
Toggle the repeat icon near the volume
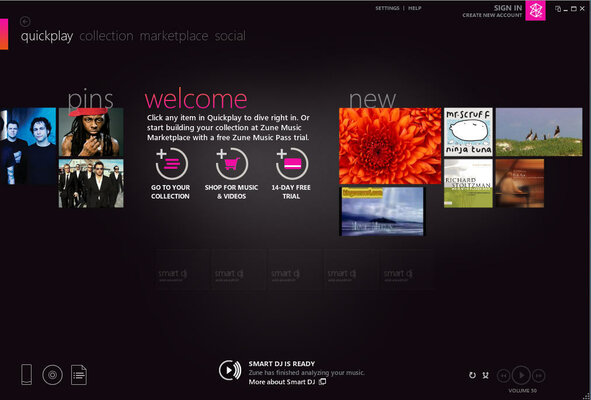point(472,375)
